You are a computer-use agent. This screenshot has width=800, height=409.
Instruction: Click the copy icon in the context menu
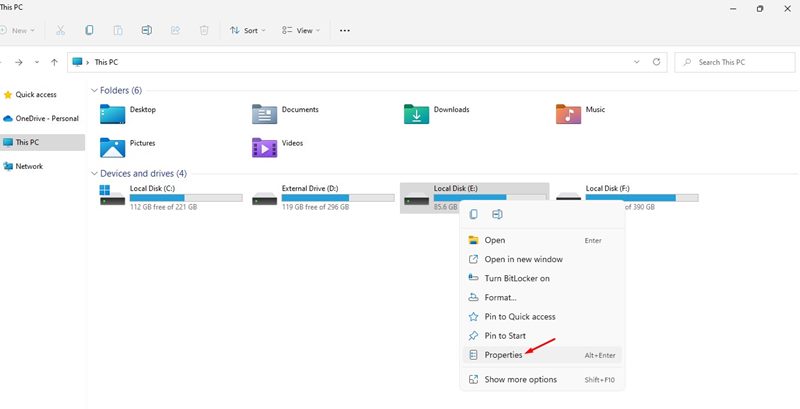473,214
